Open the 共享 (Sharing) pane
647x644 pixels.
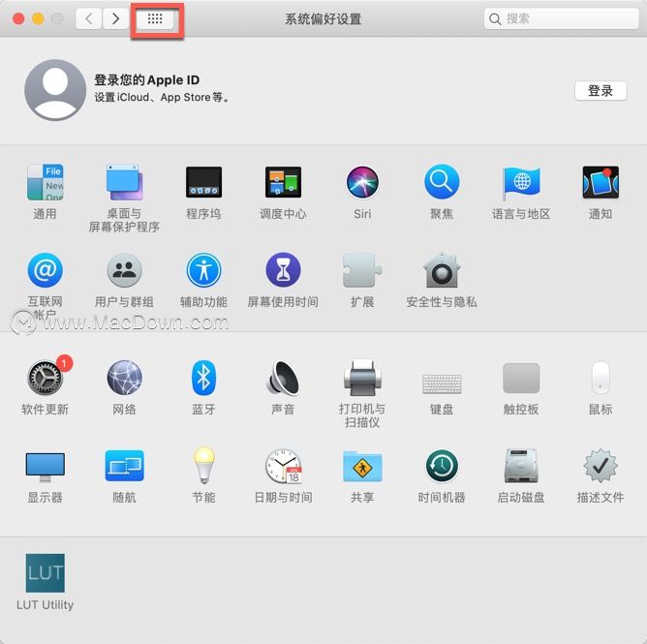pyautogui.click(x=362, y=467)
